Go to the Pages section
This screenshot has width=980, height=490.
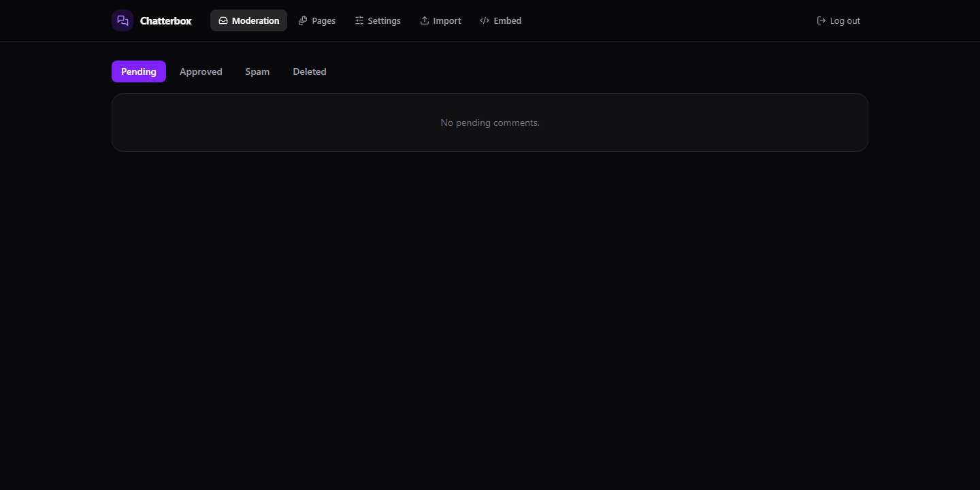[x=317, y=20]
